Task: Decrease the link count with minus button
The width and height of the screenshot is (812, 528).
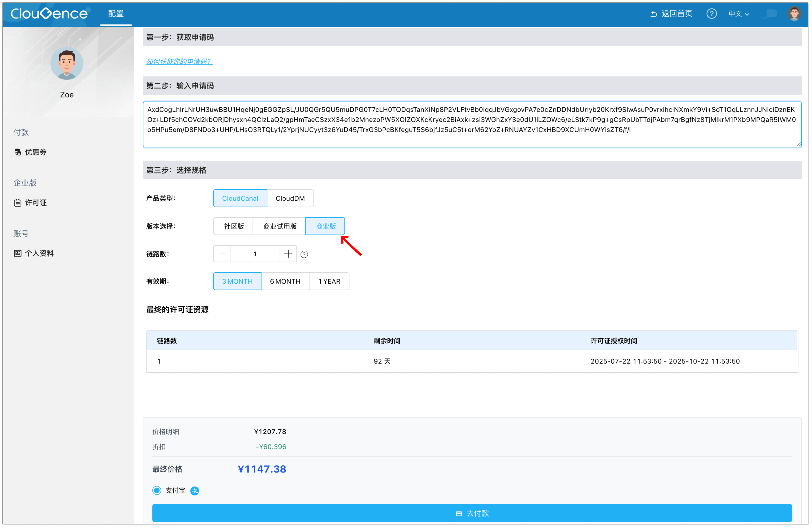Action: (x=222, y=254)
